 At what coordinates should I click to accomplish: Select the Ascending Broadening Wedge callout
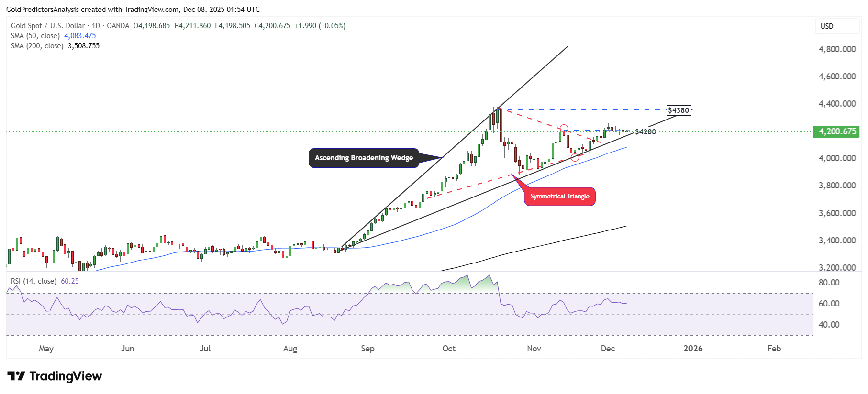tap(364, 158)
